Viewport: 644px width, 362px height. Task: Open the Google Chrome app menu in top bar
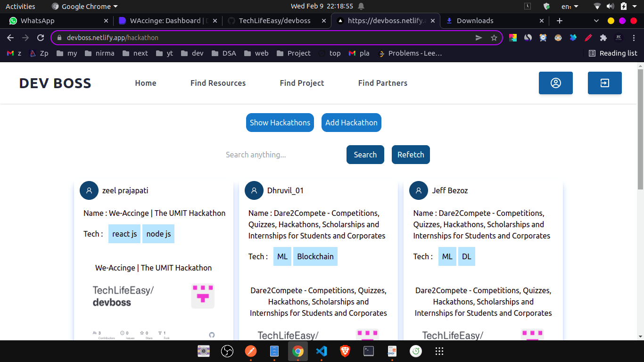[85, 7]
